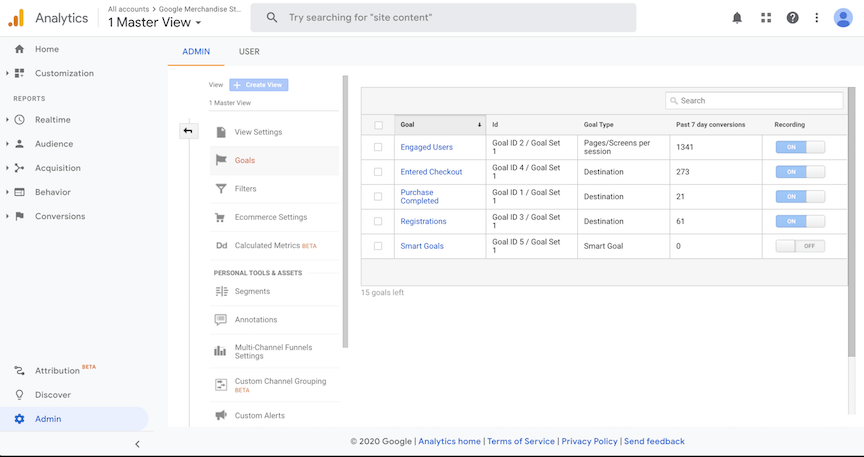This screenshot has width=864, height=457.
Task: Expand the Audience reports arrow
Action: tap(7, 144)
